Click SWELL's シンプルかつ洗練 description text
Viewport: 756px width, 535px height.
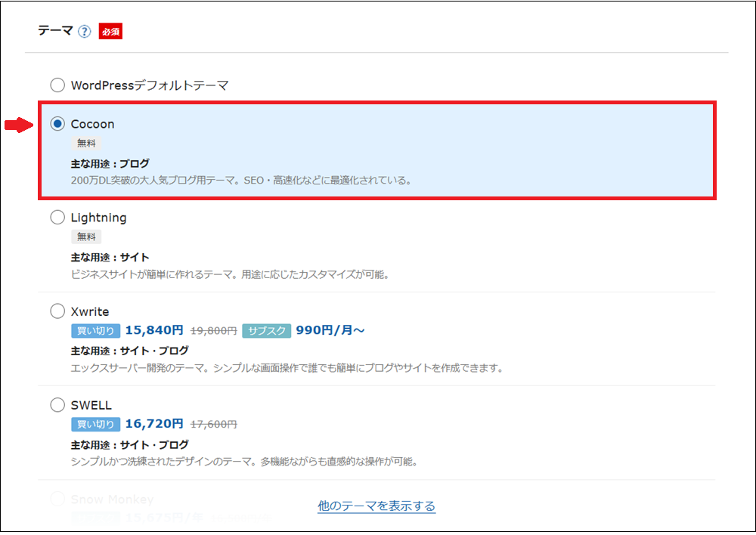244,462
